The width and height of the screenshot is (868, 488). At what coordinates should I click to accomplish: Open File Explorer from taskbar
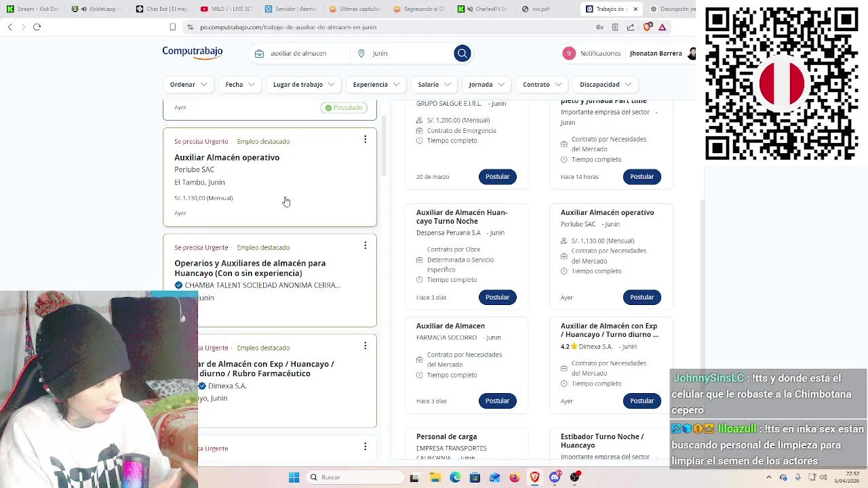435,477
